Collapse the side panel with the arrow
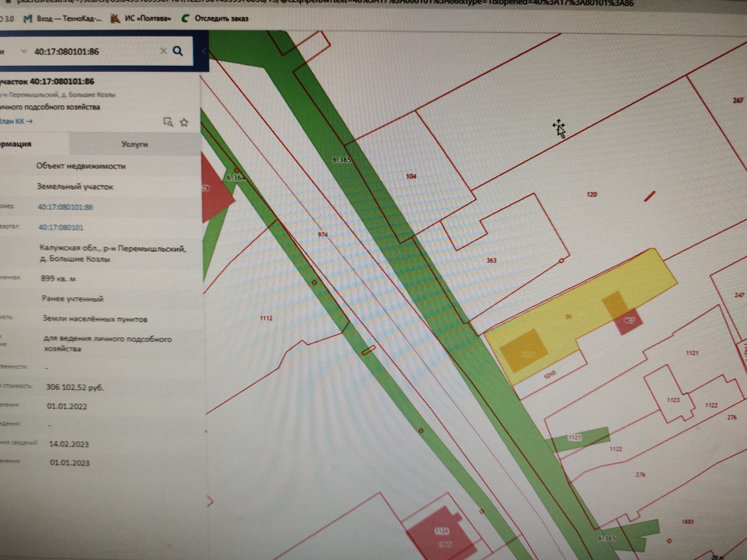747x560 pixels. (x=204, y=51)
